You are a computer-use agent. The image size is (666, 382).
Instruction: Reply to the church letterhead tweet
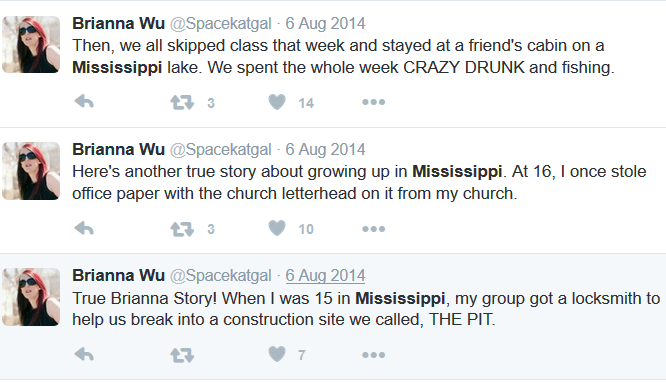(x=84, y=229)
